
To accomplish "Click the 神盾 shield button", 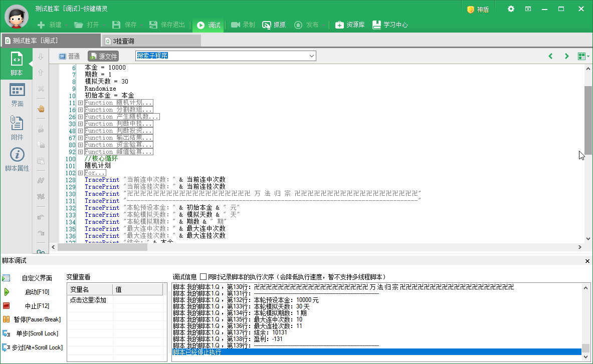I will pyautogui.click(x=478, y=10).
